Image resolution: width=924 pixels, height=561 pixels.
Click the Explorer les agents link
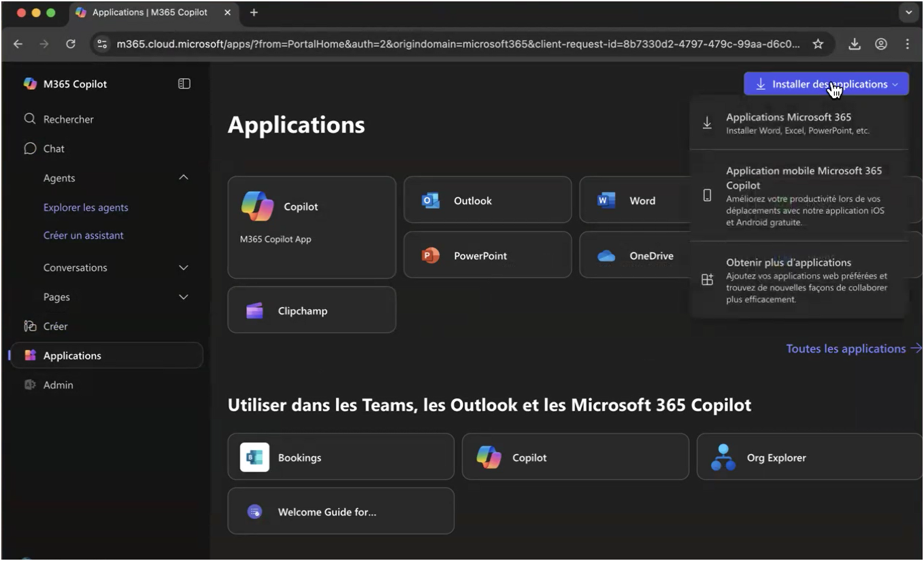pyautogui.click(x=86, y=207)
